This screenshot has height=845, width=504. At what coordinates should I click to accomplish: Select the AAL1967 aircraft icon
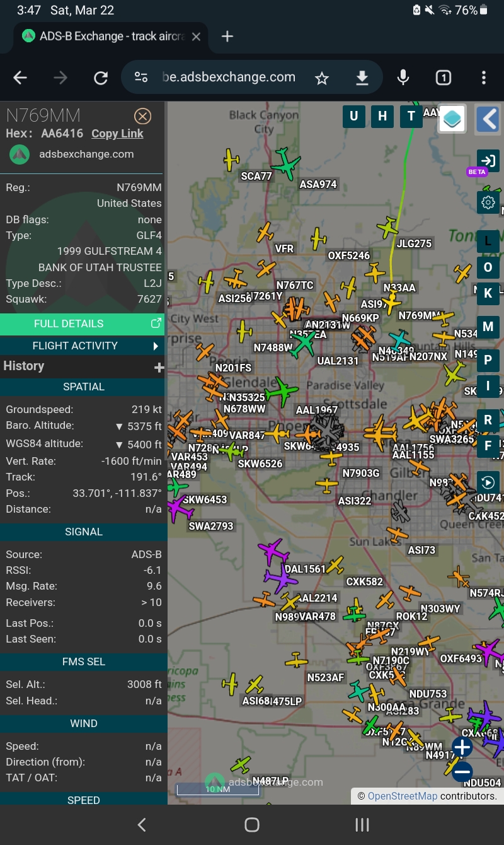[x=282, y=392]
